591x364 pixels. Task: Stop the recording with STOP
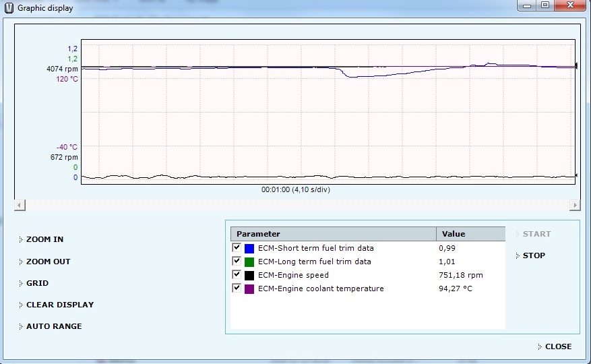[534, 255]
